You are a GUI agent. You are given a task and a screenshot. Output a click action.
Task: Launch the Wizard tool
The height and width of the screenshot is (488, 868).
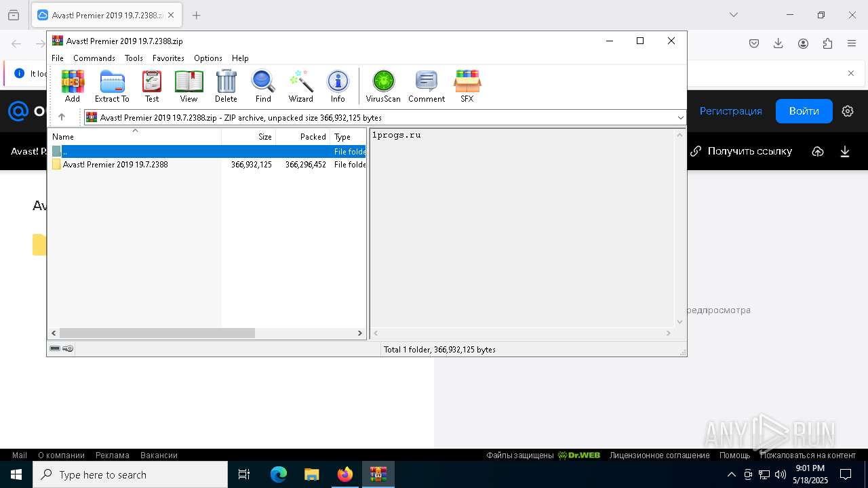[x=301, y=86]
